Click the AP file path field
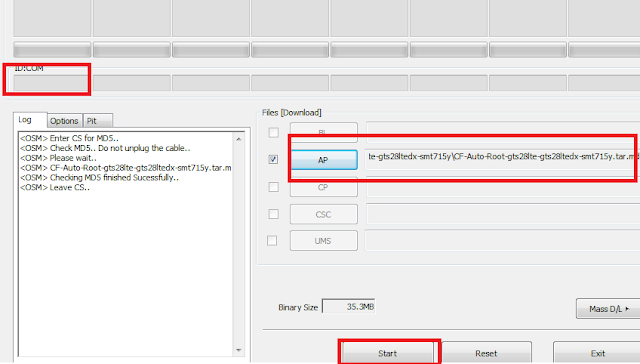 click(503, 160)
